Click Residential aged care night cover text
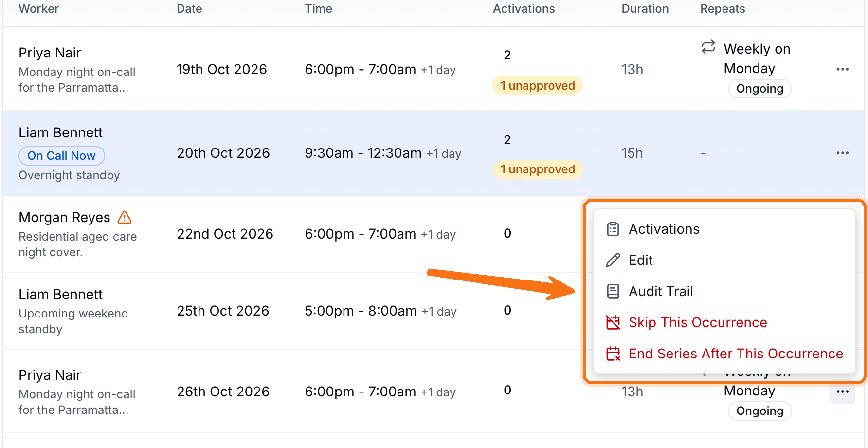The width and height of the screenshot is (868, 448). coord(78,244)
